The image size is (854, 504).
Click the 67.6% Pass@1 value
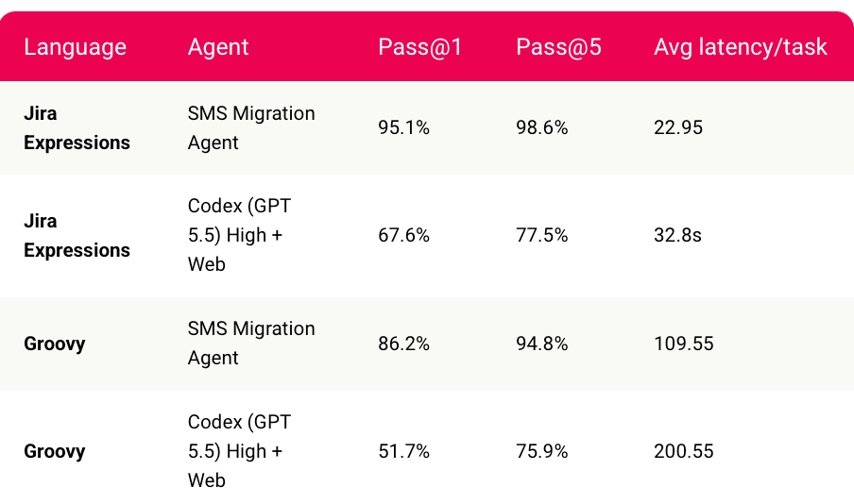[403, 235]
